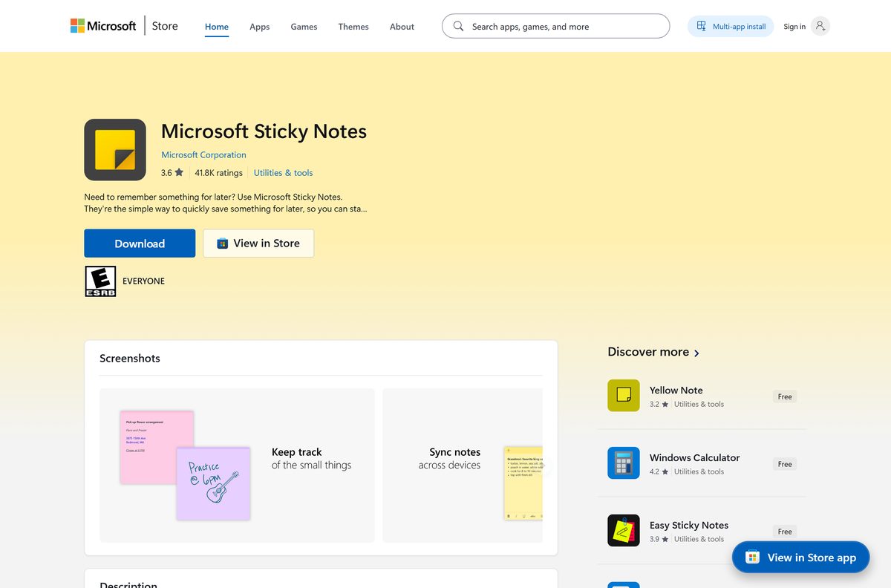Click the floating View in Store app button
The height and width of the screenshot is (588, 891).
click(x=800, y=557)
